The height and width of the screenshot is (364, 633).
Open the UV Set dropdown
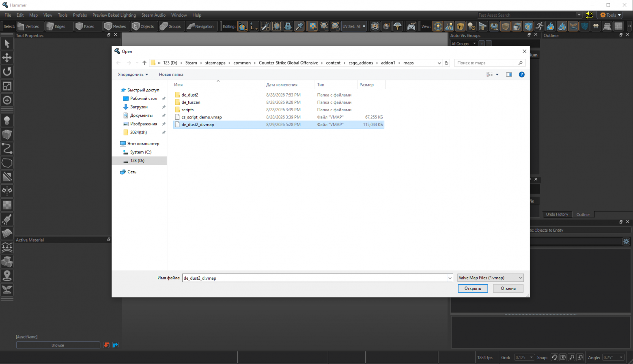coord(354,26)
